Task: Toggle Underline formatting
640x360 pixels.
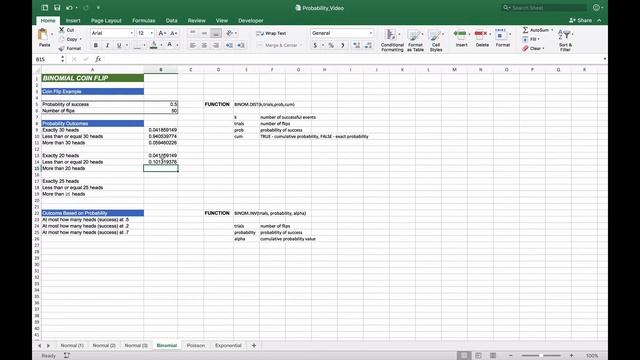Action: coord(119,45)
